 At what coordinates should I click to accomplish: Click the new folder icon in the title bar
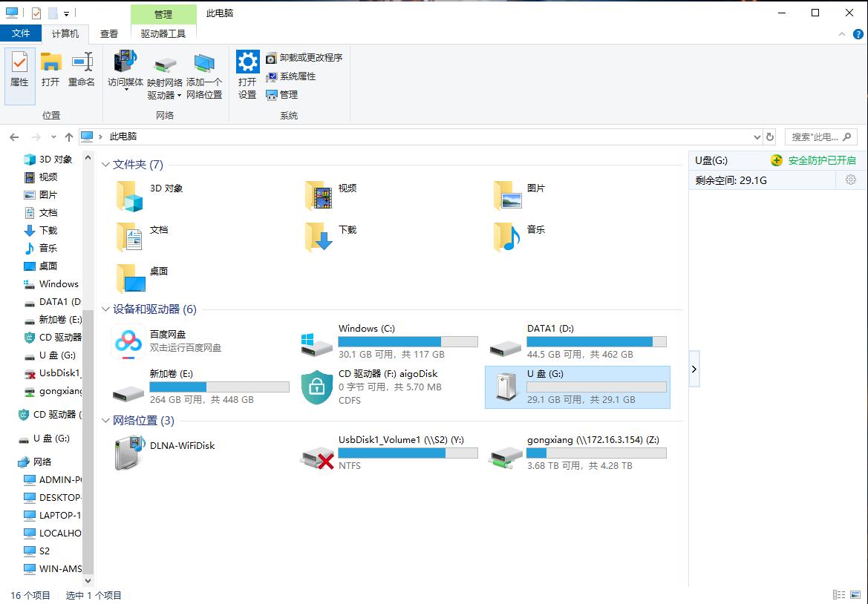pyautogui.click(x=53, y=13)
